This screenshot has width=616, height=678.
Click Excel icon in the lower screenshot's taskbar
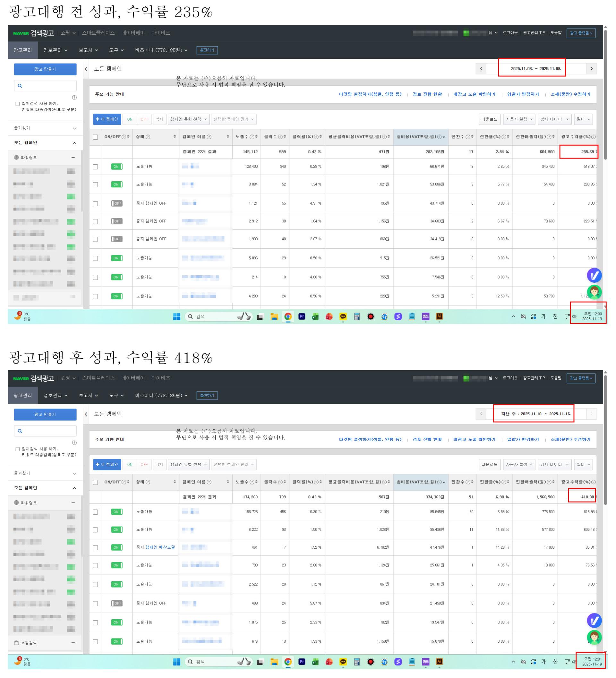pyautogui.click(x=315, y=662)
